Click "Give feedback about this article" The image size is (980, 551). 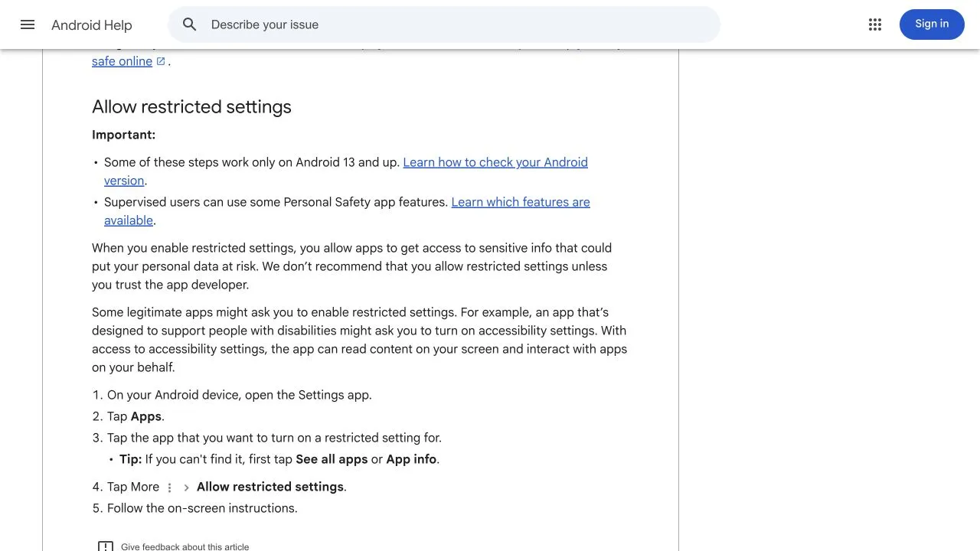tap(185, 546)
